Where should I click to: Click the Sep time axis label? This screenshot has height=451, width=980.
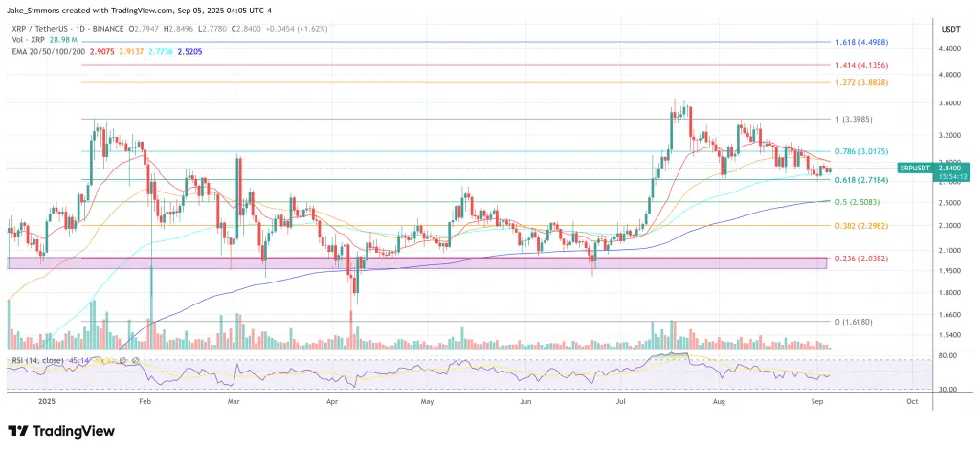click(817, 400)
